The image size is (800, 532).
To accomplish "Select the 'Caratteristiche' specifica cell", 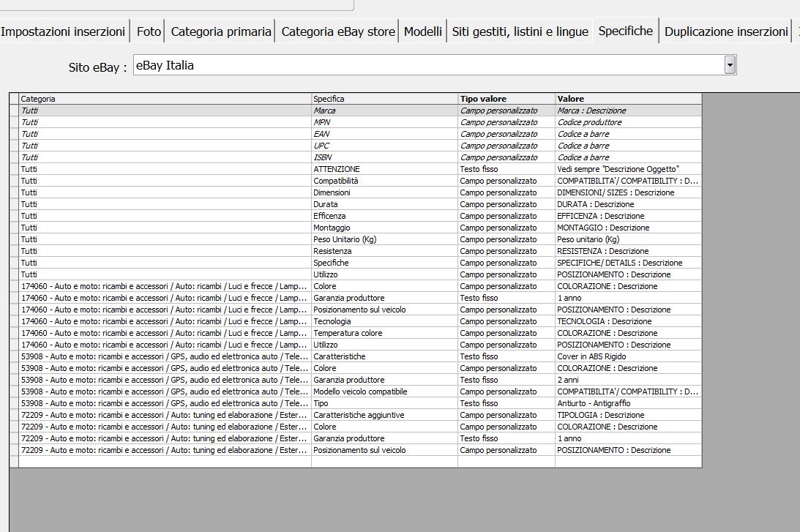I will click(385, 357).
